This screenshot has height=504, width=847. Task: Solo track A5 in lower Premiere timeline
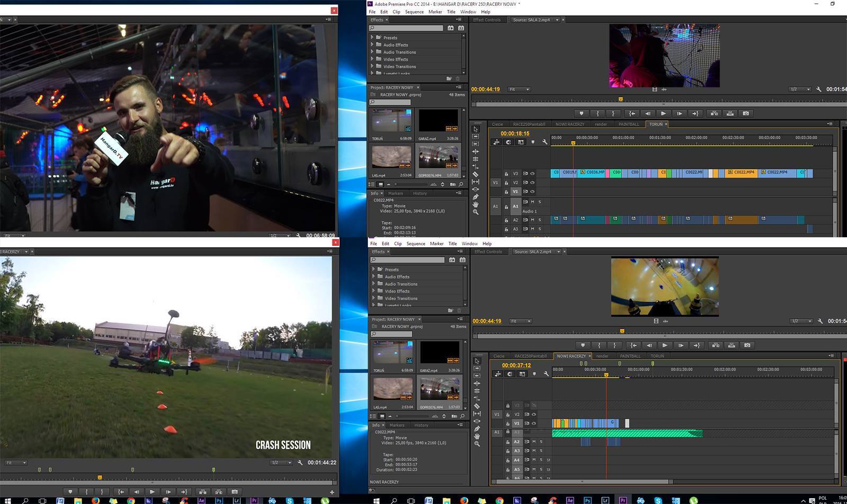pos(541,469)
